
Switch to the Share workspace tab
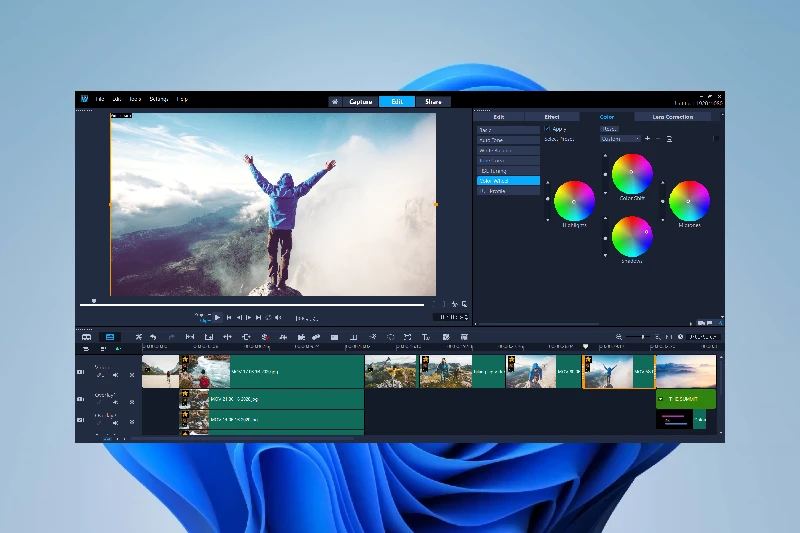click(433, 101)
